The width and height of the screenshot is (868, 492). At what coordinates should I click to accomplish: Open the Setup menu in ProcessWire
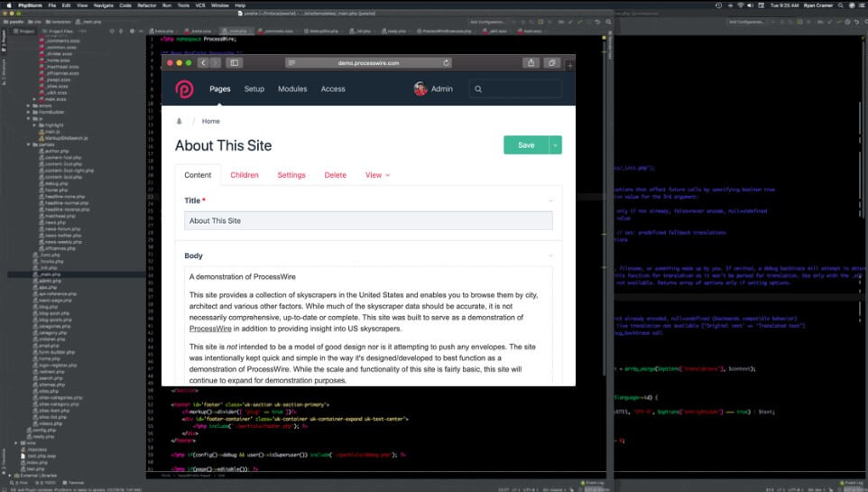click(x=254, y=88)
